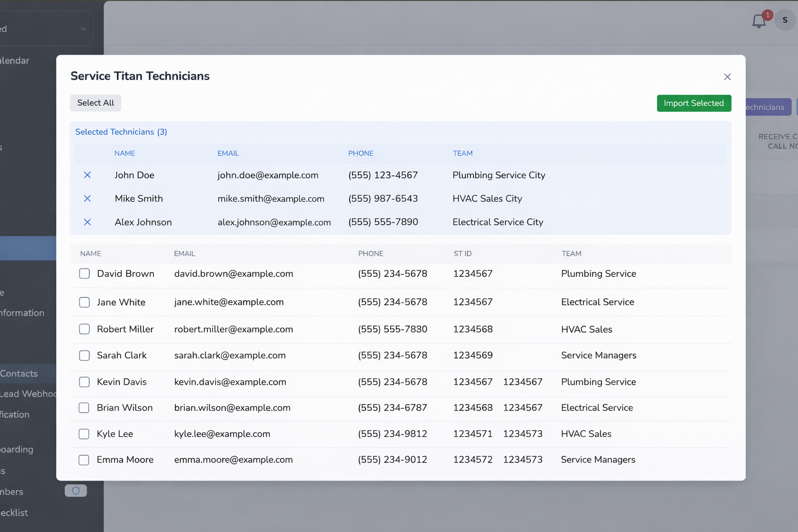The image size is (798, 532).
Task: Select the Emma Moore checkbox
Action: pos(84,460)
